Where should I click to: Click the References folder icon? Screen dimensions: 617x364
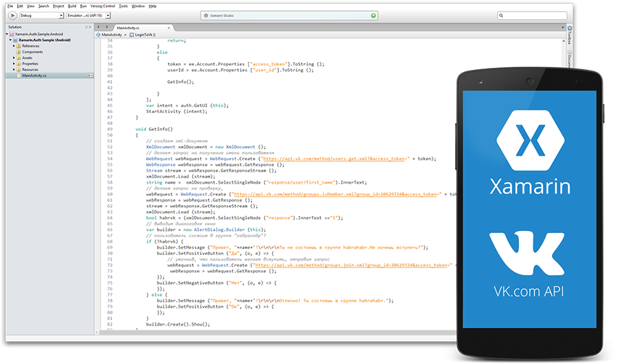pos(19,46)
